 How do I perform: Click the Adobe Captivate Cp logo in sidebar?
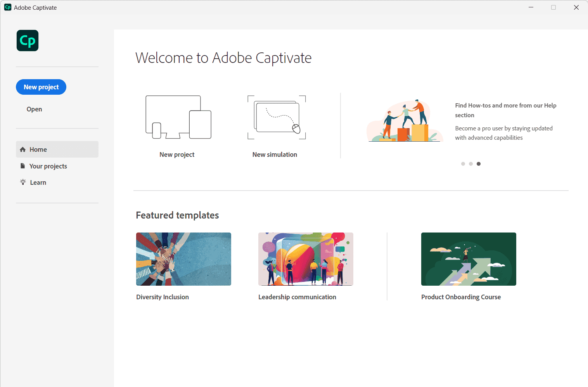(28, 40)
